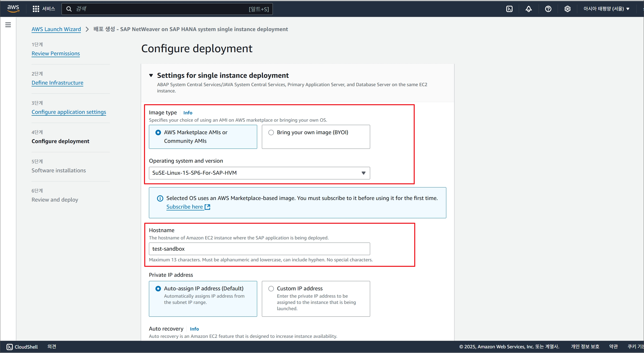Click the Configure deployment step label
This screenshot has width=644, height=353.
(61, 141)
